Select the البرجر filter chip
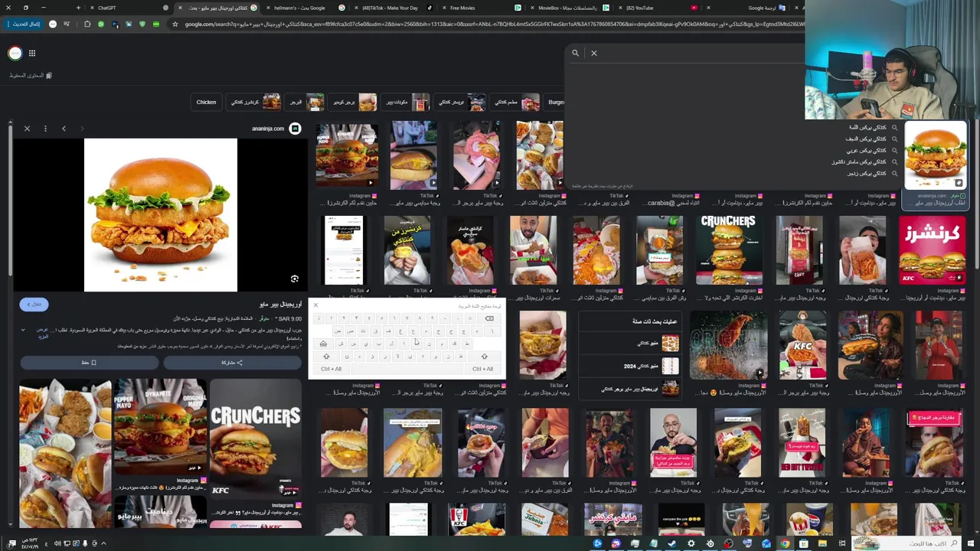 point(304,102)
